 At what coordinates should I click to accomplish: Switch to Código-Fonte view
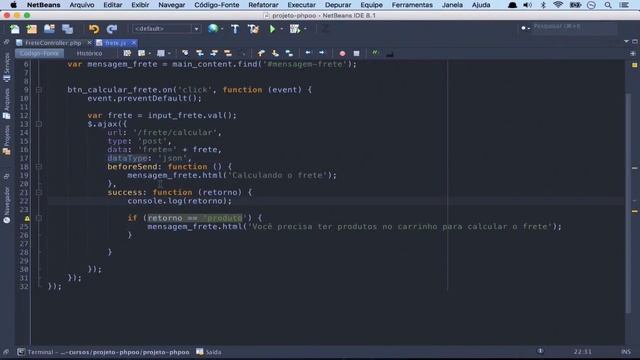tap(39, 53)
